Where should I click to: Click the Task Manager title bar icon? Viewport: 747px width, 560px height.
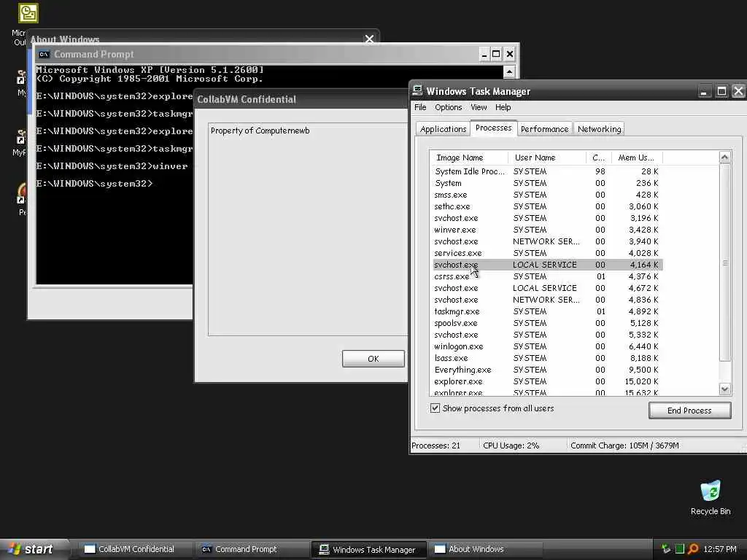pos(417,91)
